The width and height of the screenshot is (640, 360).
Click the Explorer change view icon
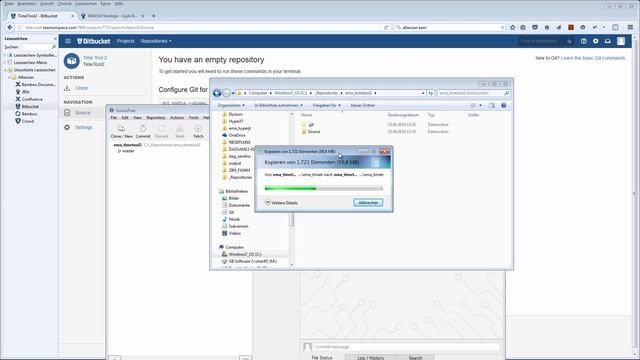pyautogui.click(x=473, y=105)
